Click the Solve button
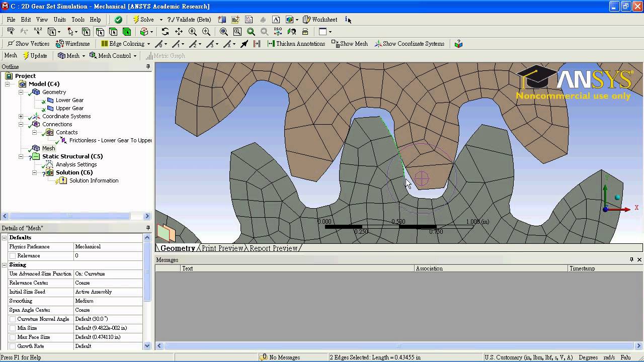644x362 pixels. pos(143,20)
